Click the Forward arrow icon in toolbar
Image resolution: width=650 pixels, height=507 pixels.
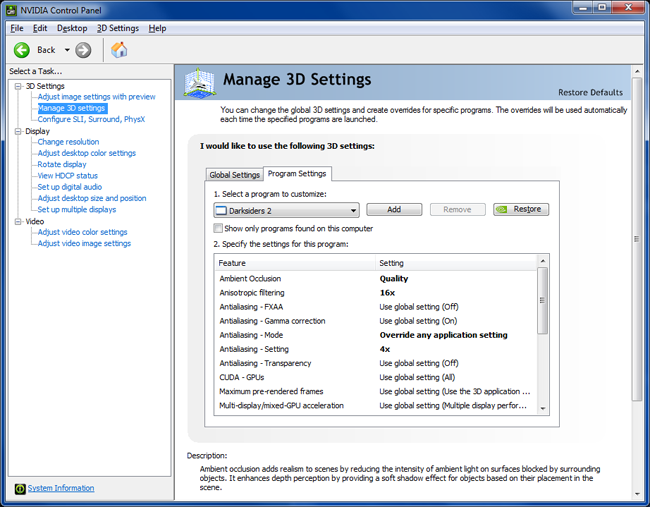point(83,50)
